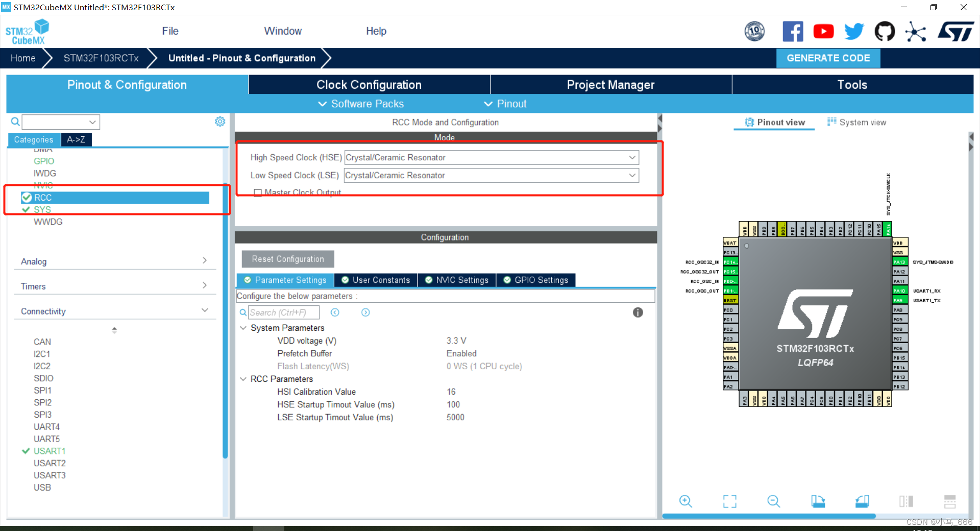Click the HSE Startup Timout Value 100
This screenshot has height=531, width=980.
click(453, 404)
